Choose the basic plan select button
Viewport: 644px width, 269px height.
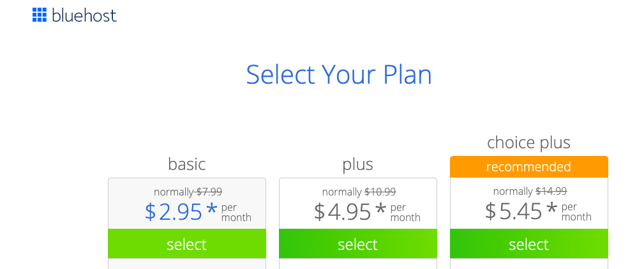(187, 244)
